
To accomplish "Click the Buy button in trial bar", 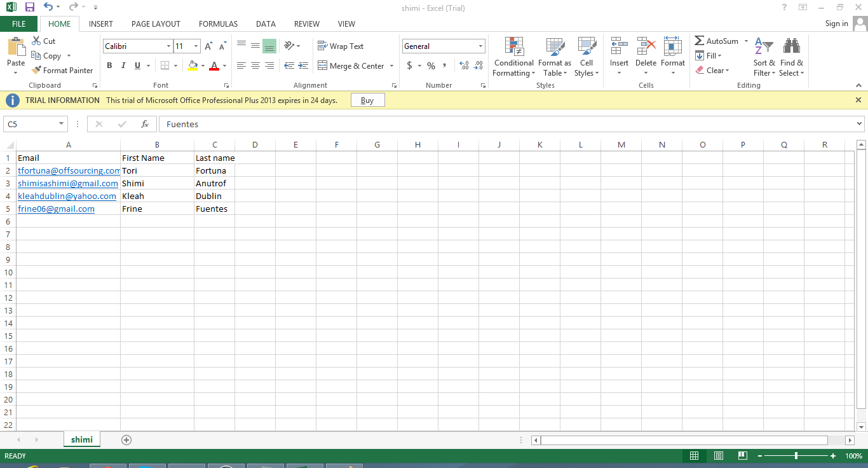I will tap(367, 100).
